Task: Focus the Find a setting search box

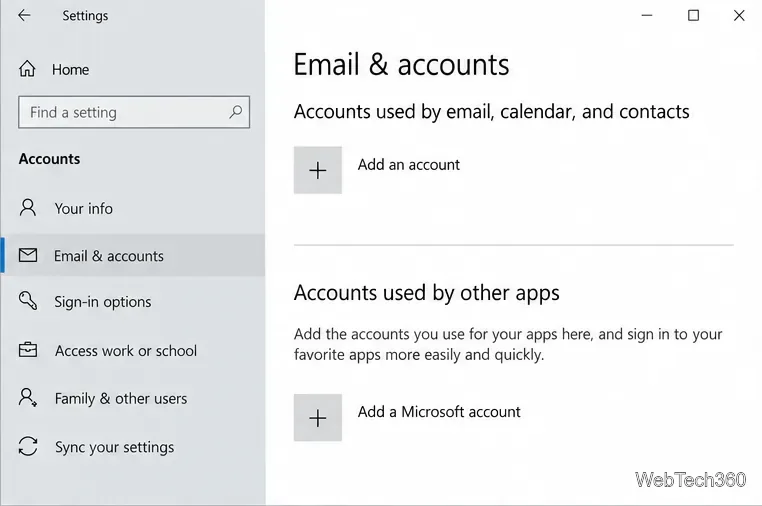Action: coord(134,112)
